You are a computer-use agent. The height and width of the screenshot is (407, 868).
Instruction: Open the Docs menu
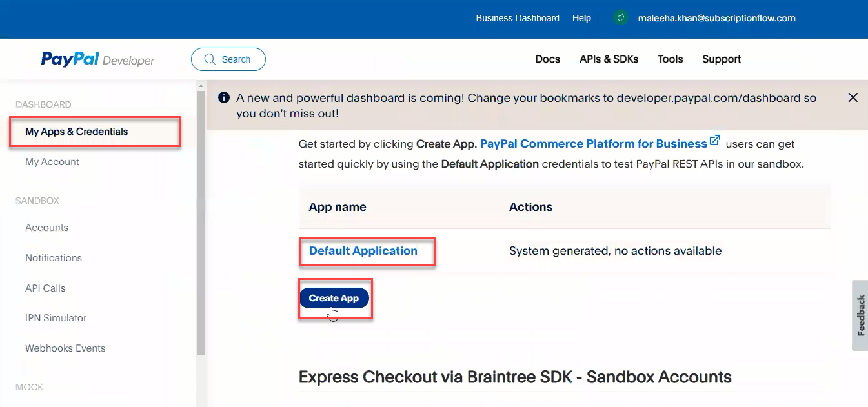[548, 59]
